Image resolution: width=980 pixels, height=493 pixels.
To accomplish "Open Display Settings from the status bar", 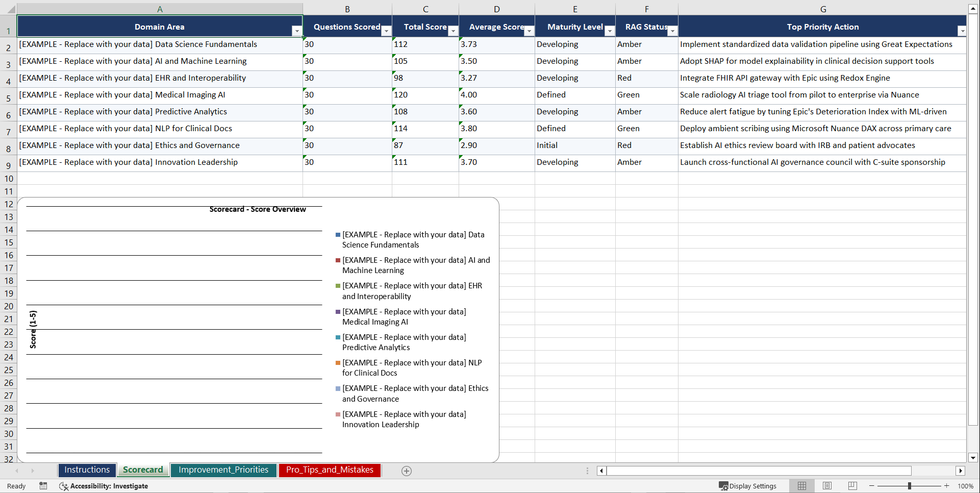I will (x=748, y=486).
